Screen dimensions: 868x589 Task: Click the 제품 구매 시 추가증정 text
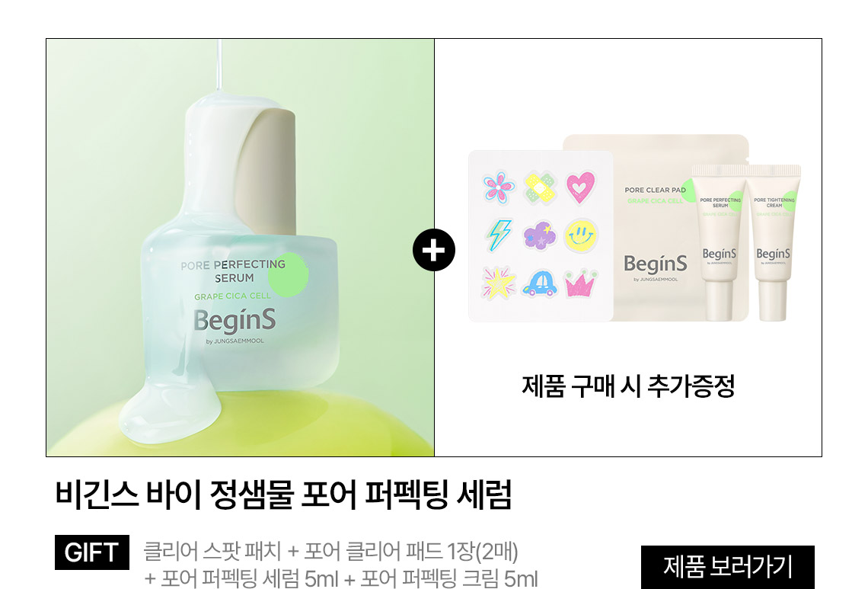tap(628, 386)
